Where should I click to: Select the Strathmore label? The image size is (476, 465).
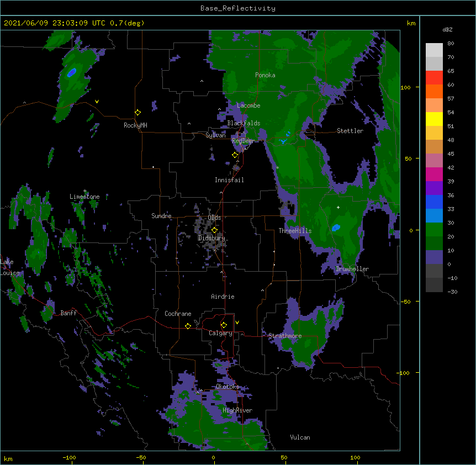click(285, 336)
